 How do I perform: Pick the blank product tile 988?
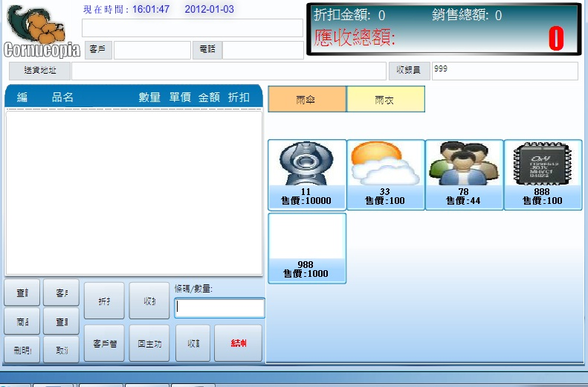pos(306,247)
